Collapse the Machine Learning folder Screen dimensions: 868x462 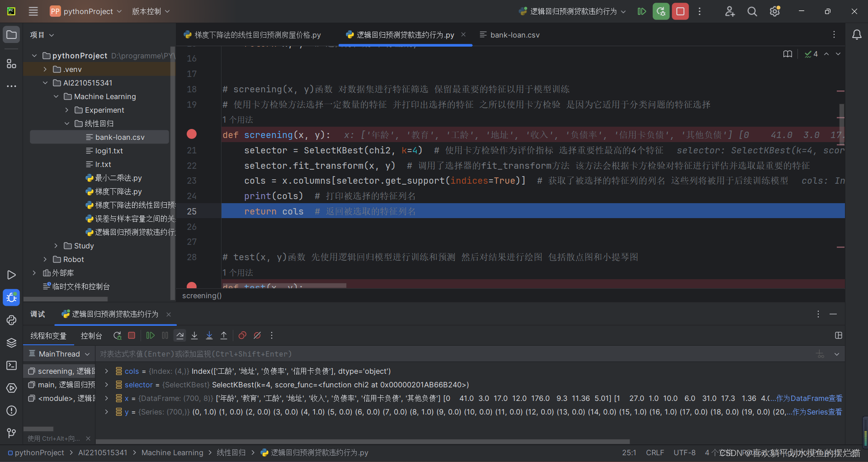point(56,96)
